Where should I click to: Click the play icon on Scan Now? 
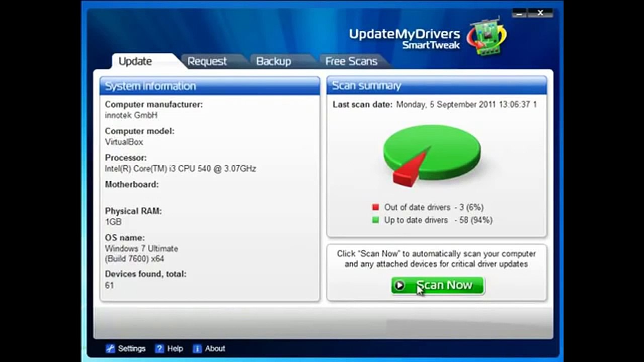coord(399,286)
